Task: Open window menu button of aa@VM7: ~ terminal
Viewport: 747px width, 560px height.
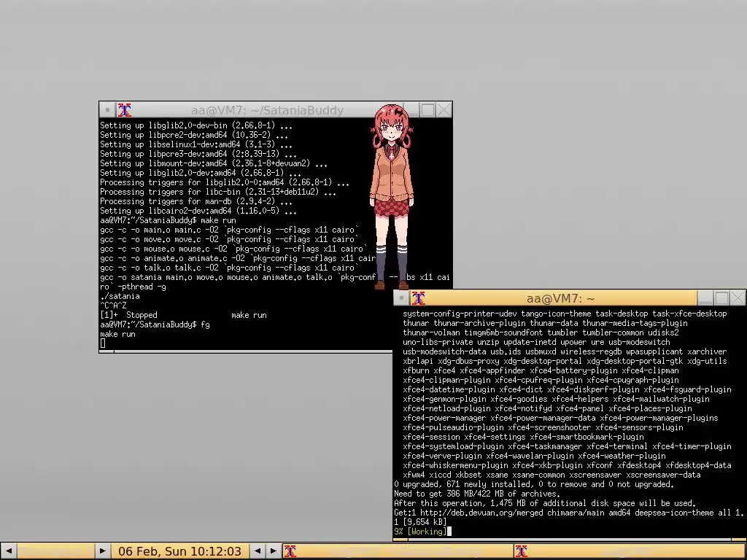Action: 401,298
